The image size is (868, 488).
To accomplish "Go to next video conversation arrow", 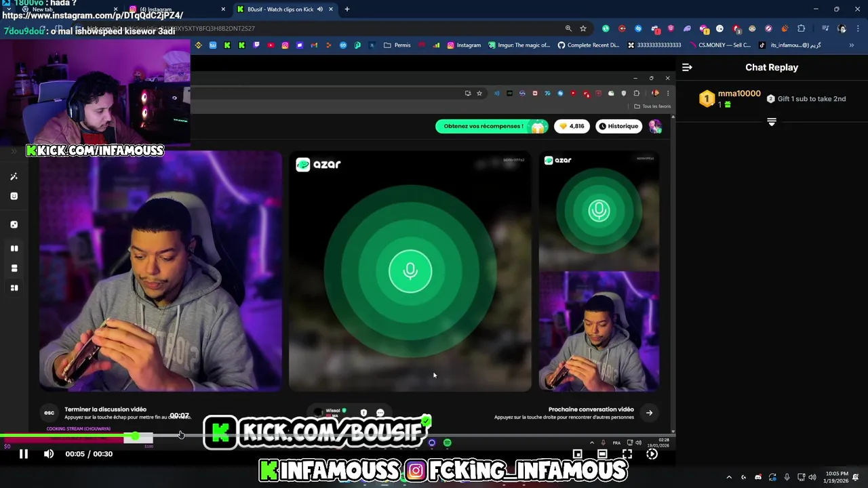I will 649,413.
